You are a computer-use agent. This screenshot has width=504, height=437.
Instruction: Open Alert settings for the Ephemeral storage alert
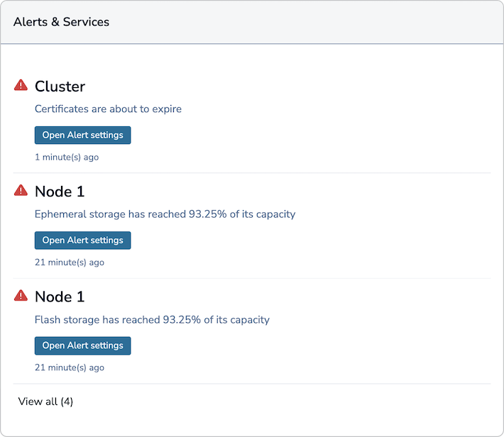click(82, 240)
